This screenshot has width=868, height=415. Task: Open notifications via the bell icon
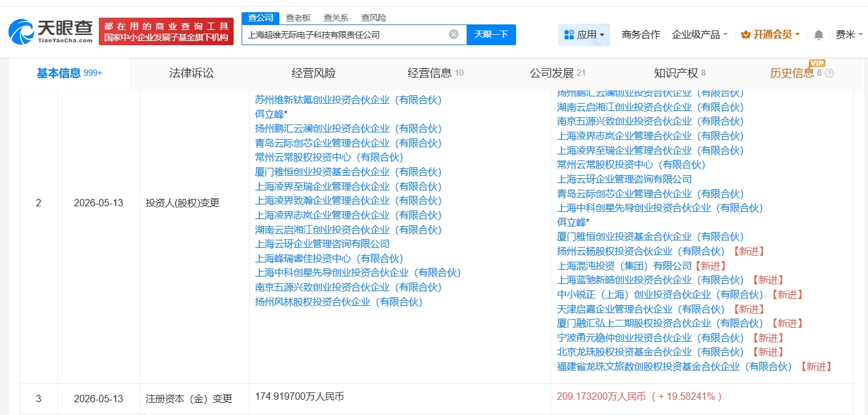pos(819,35)
